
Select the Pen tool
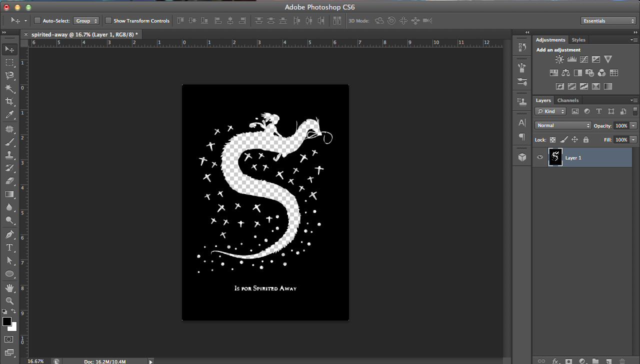pos(9,234)
